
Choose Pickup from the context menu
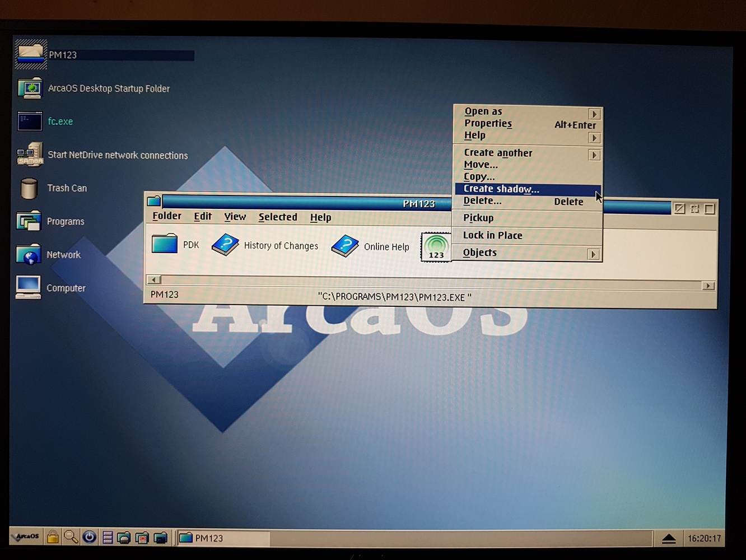pyautogui.click(x=528, y=218)
